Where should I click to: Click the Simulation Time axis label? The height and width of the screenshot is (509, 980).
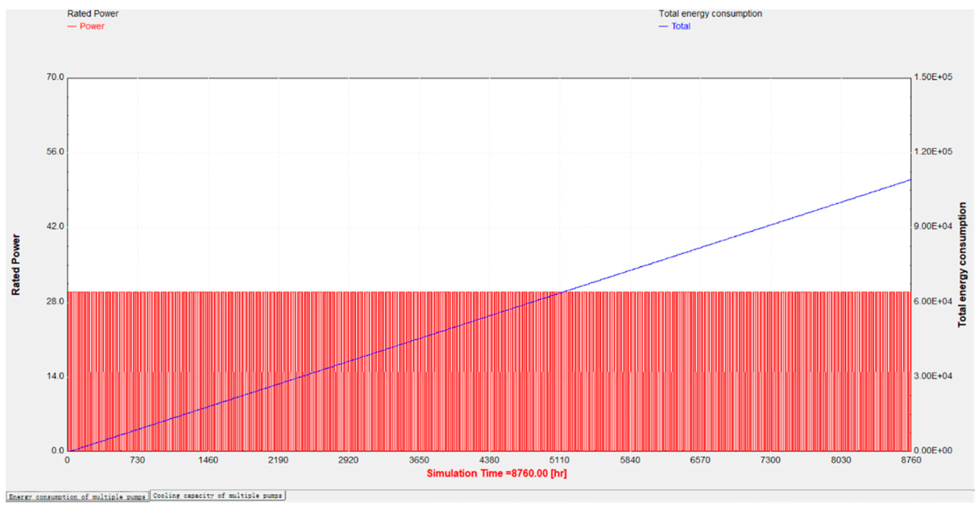[x=496, y=473]
